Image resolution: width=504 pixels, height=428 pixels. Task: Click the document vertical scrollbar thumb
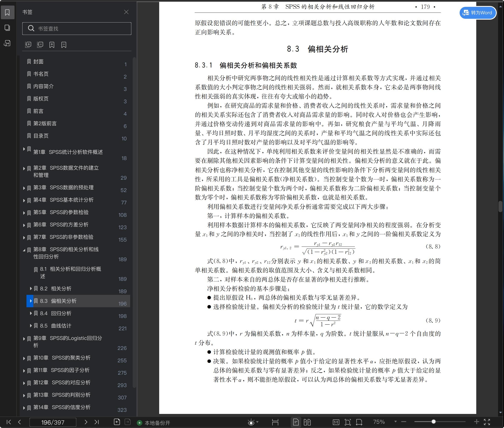pyautogui.click(x=500, y=207)
